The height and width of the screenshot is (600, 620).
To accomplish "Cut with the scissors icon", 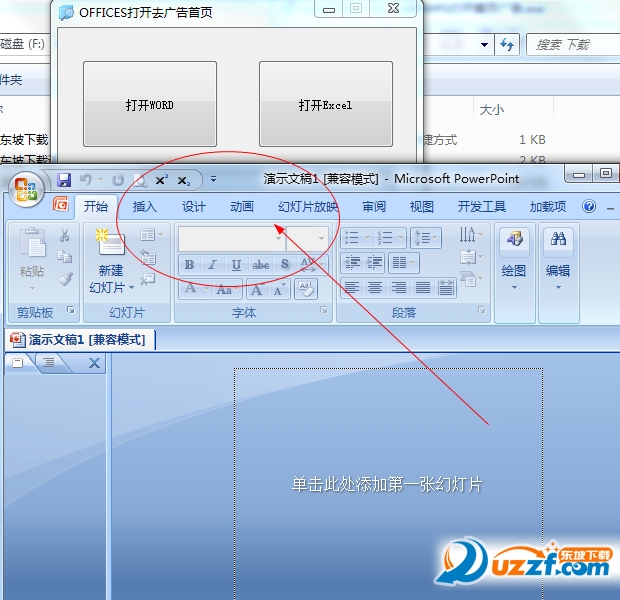I will [64, 235].
